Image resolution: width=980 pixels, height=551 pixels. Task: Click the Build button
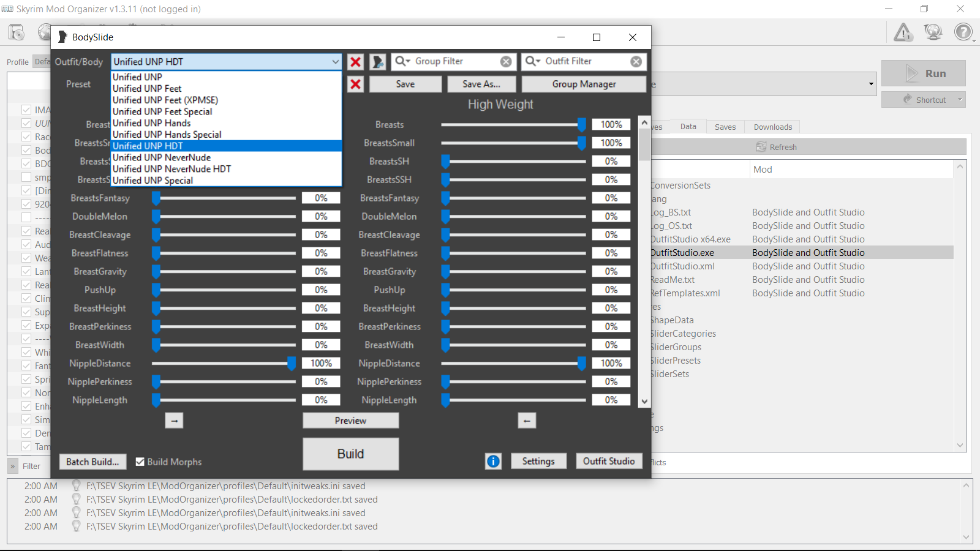pos(350,454)
